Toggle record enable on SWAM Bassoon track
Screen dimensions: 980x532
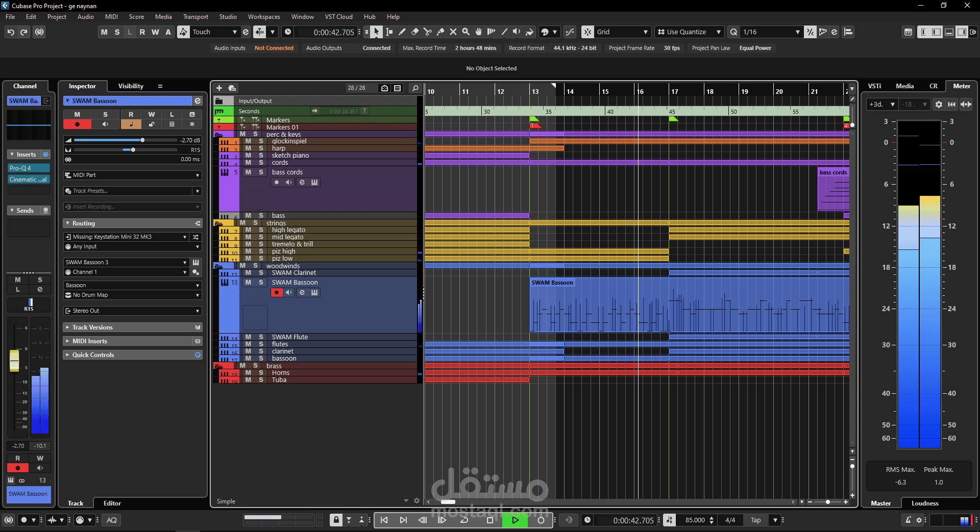coord(277,293)
